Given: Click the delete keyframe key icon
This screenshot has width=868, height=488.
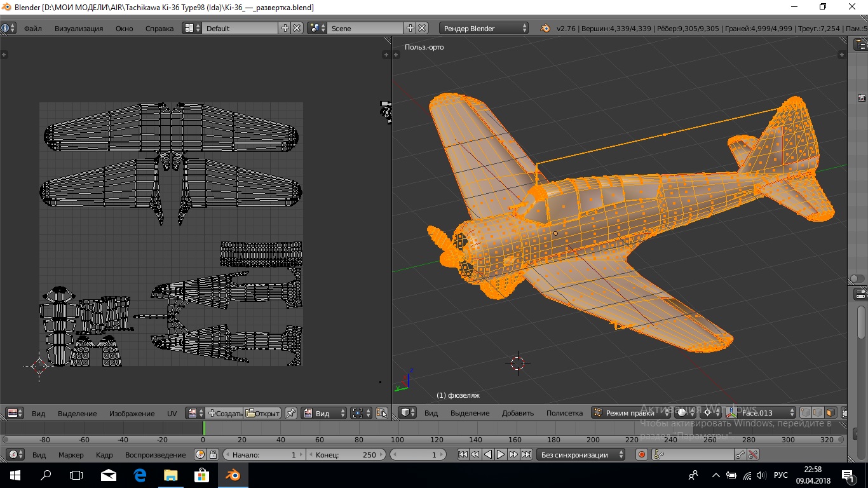Looking at the screenshot, I should coord(753,454).
